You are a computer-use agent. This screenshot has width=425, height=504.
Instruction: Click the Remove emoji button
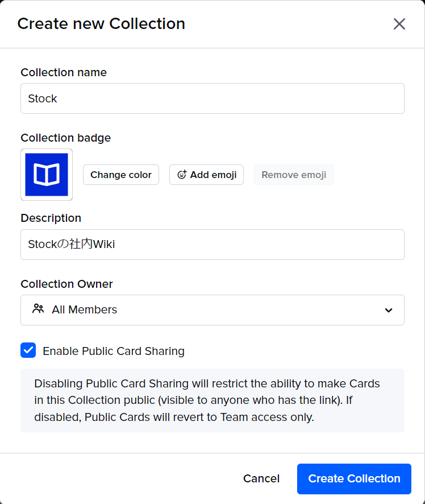[294, 175]
